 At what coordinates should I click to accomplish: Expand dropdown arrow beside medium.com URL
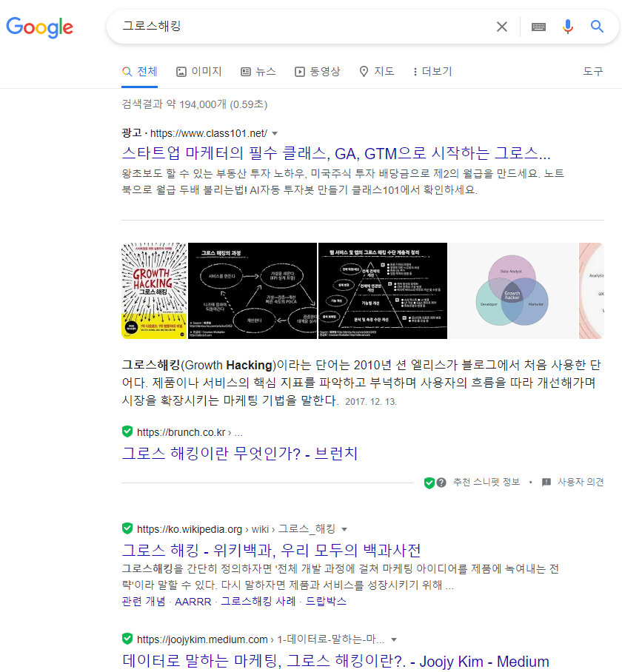[x=393, y=640]
